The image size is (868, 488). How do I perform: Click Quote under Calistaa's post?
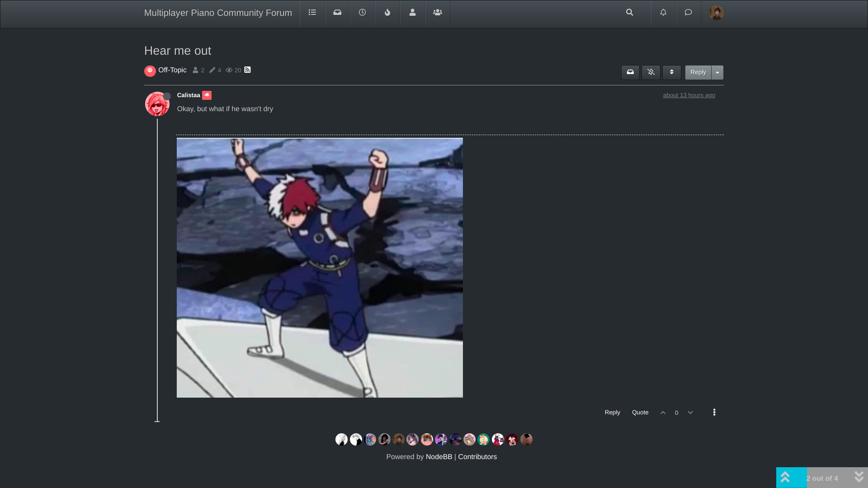[640, 413]
